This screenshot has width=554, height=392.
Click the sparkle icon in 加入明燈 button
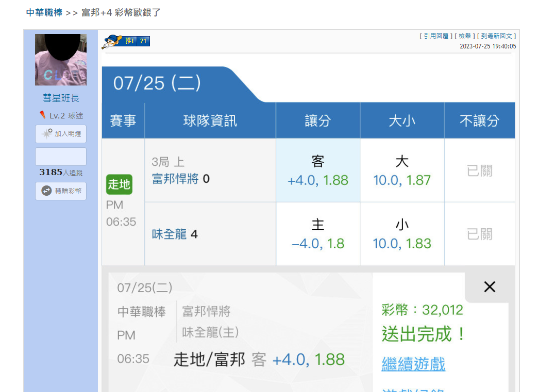point(46,133)
